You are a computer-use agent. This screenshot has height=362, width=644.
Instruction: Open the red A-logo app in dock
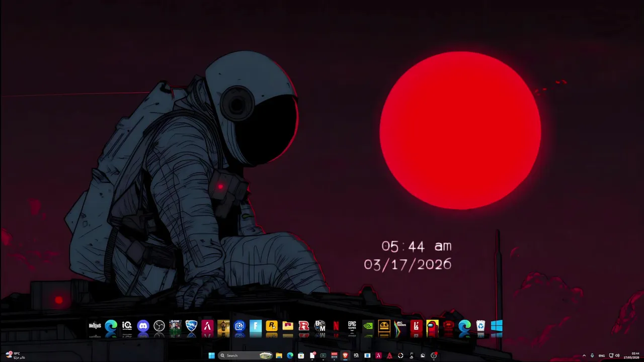pos(207,326)
